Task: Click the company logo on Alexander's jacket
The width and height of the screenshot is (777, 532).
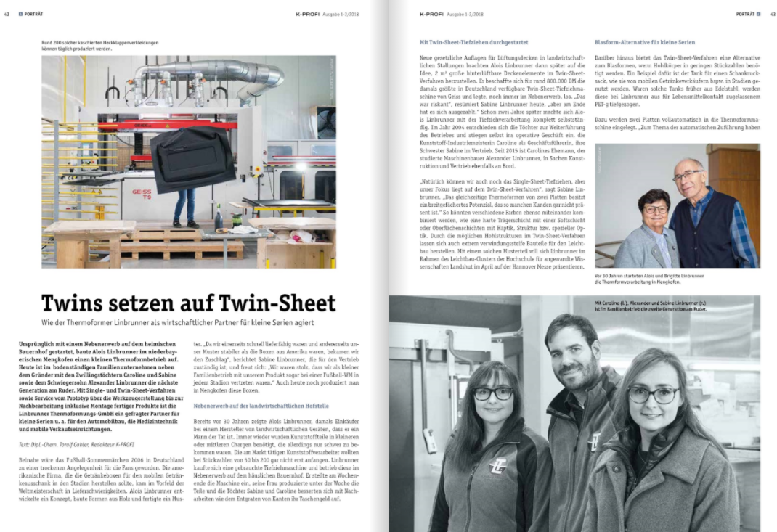Action: click(595, 441)
